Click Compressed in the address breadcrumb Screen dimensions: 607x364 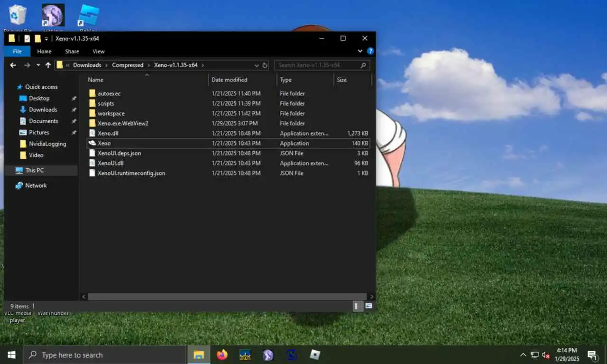pyautogui.click(x=128, y=65)
